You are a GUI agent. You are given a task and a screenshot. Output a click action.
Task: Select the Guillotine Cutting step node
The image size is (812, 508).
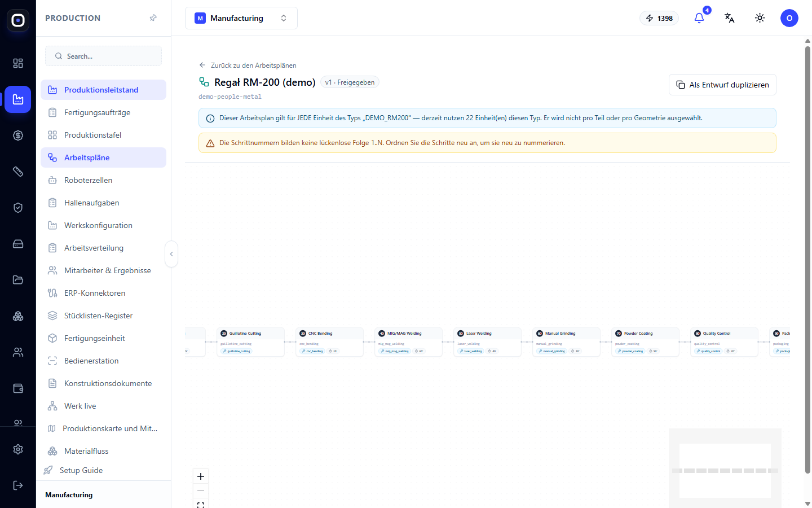251,342
